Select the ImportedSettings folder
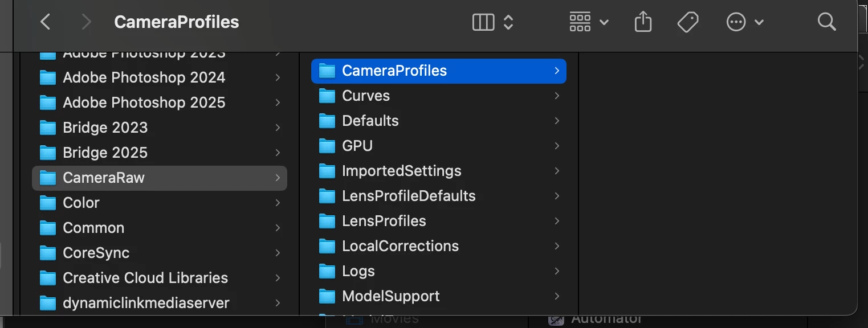 [401, 171]
